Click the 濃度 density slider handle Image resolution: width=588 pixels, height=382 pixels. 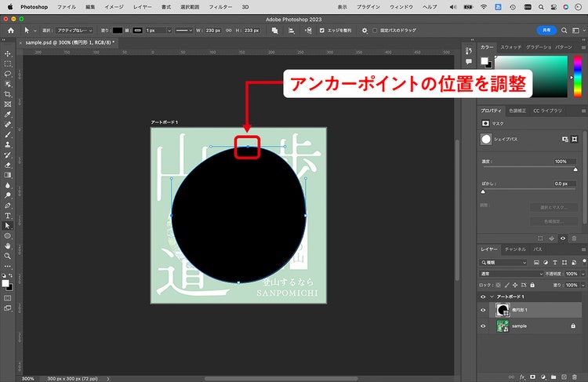(x=575, y=169)
